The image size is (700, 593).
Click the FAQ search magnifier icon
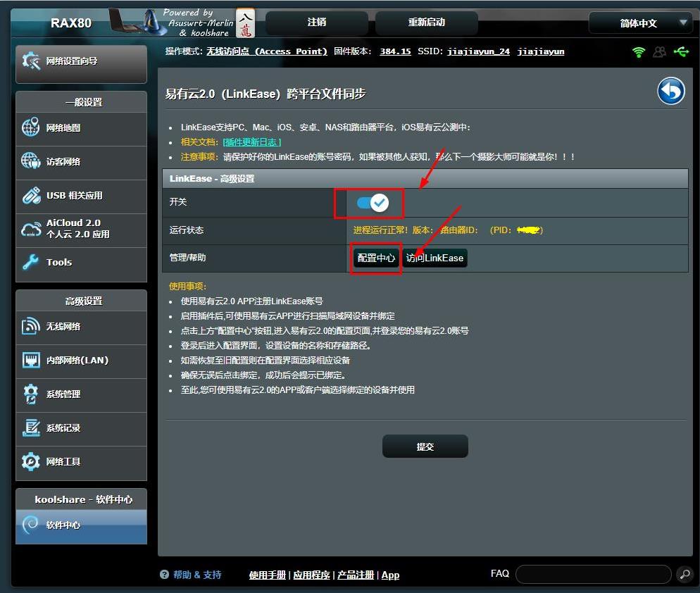point(685,574)
